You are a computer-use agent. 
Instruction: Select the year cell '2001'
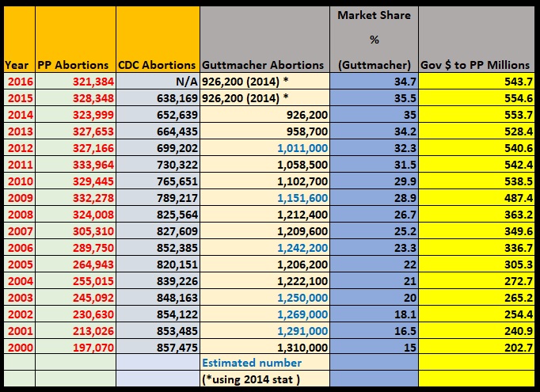21,331
